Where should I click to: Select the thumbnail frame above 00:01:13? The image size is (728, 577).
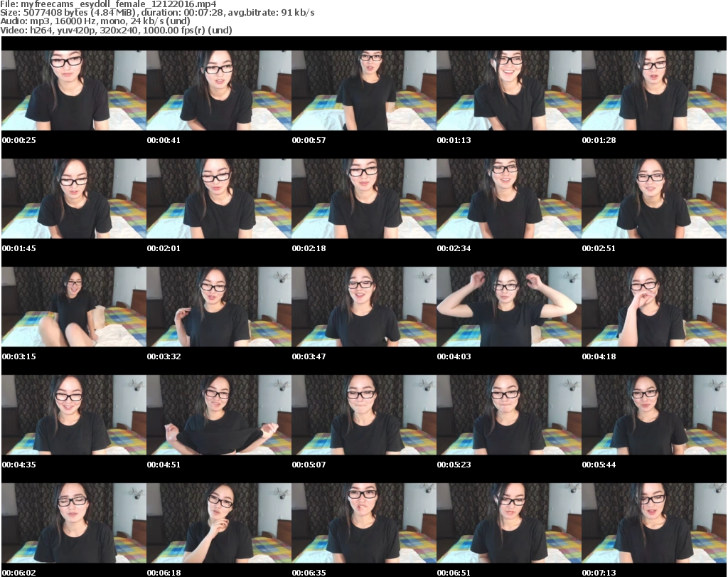pyautogui.click(x=509, y=90)
